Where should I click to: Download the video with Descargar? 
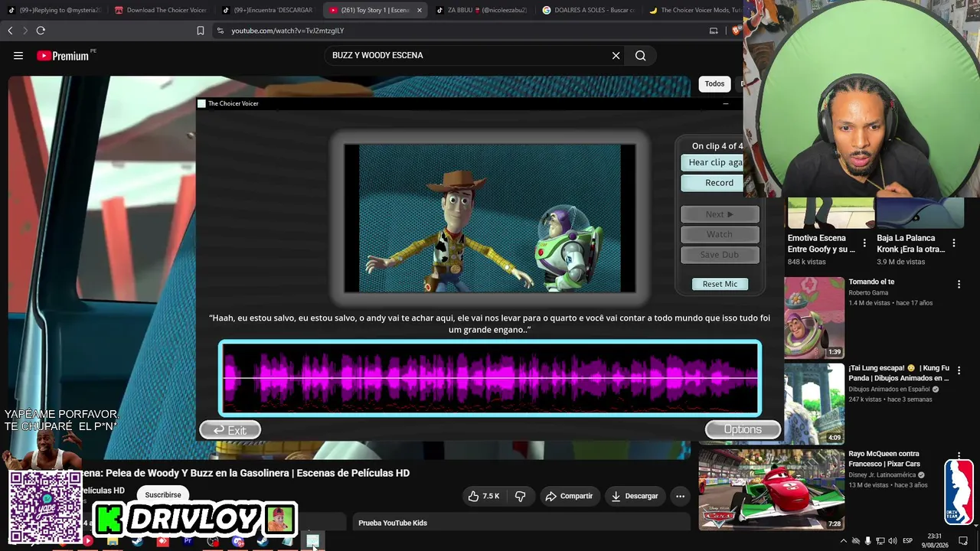pyautogui.click(x=635, y=496)
